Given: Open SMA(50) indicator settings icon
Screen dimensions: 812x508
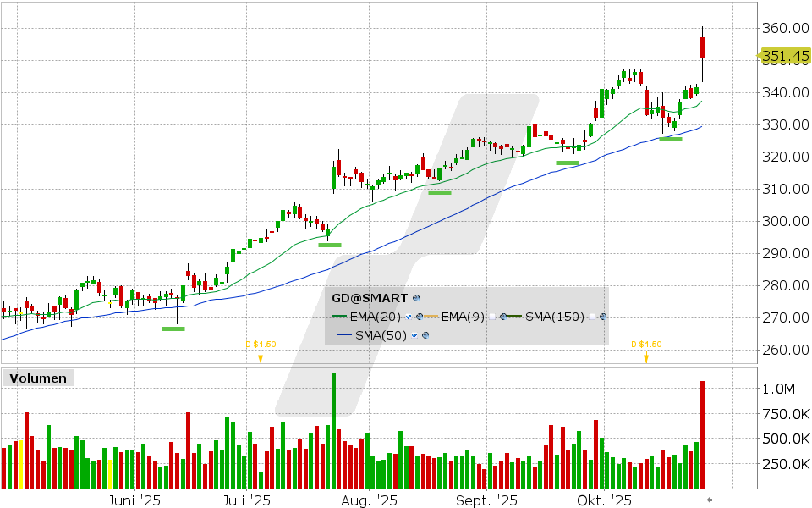Looking at the screenshot, I should tap(425, 335).
